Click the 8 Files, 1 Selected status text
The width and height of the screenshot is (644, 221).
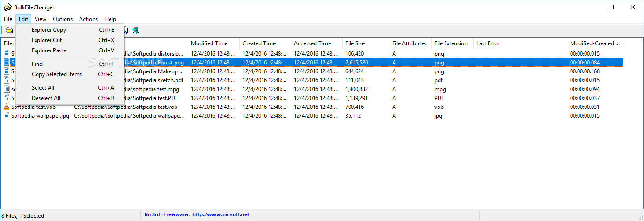pos(23,215)
